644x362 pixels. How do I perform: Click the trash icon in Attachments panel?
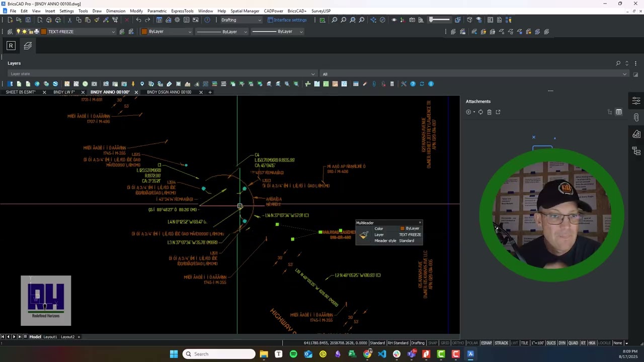(x=489, y=112)
